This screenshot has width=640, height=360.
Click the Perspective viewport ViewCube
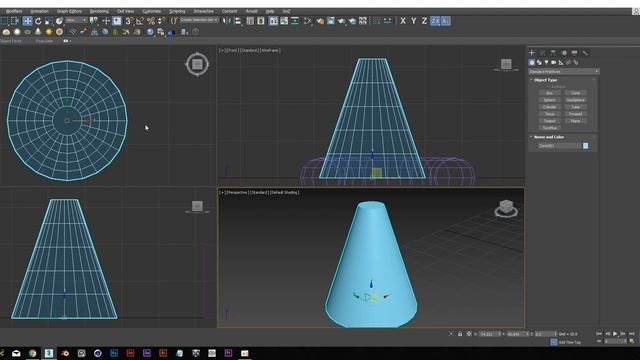[x=507, y=208]
